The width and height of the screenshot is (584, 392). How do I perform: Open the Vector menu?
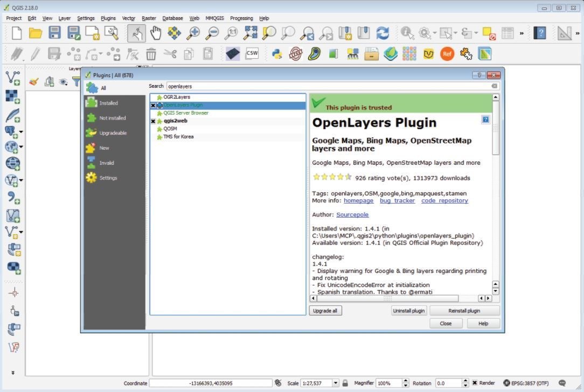point(129,18)
